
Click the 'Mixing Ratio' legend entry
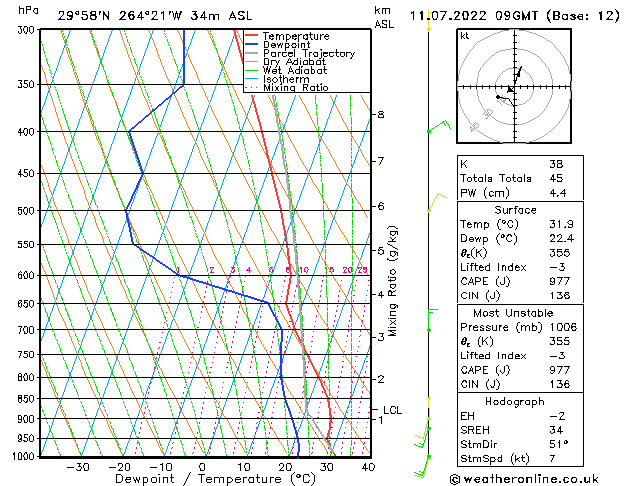click(x=296, y=87)
